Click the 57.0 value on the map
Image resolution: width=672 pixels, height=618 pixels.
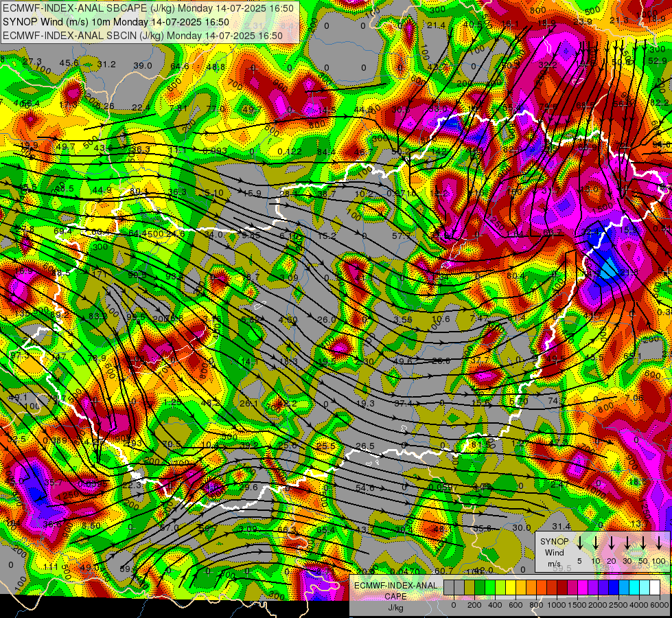pyautogui.click(x=170, y=527)
